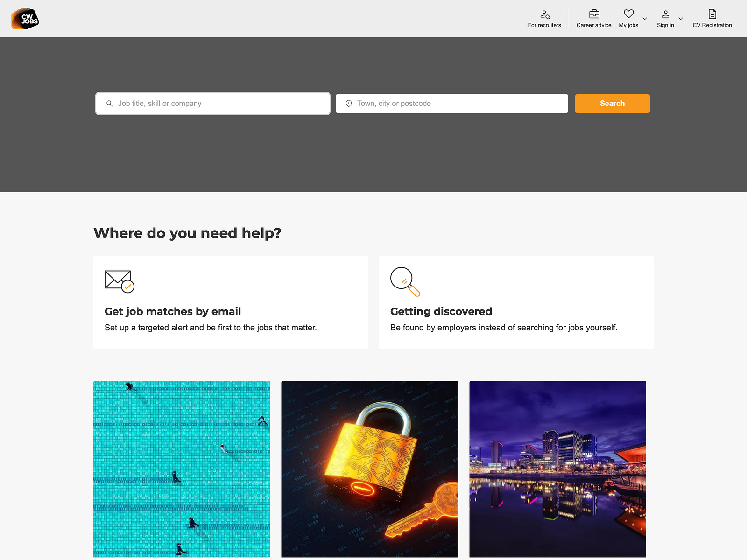The image size is (747, 560).
Task: Click the Sign in person icon
Action: (665, 14)
